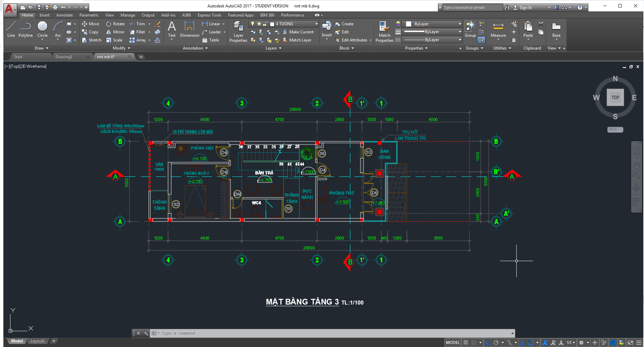Open the layer dropdown showing 4 TUONG

point(315,24)
